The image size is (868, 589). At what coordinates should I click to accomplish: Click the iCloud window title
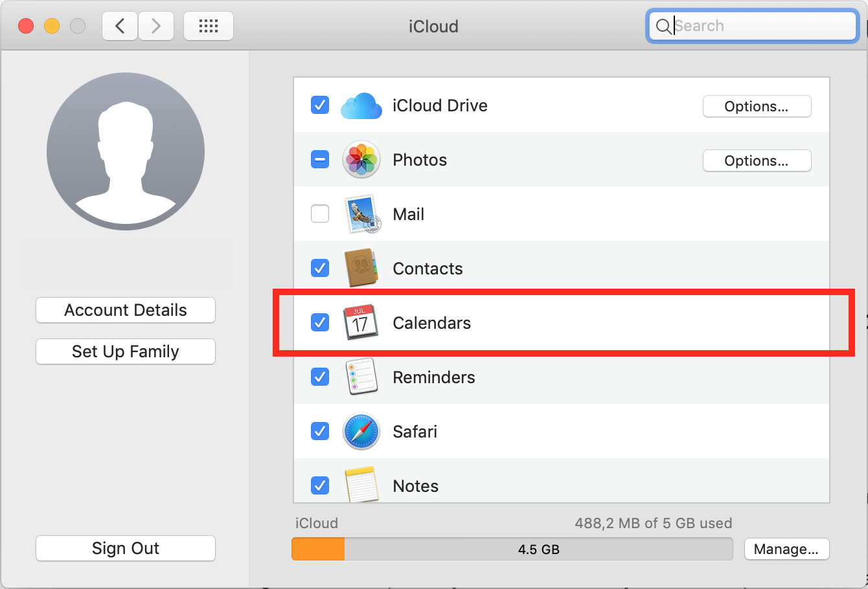point(433,27)
